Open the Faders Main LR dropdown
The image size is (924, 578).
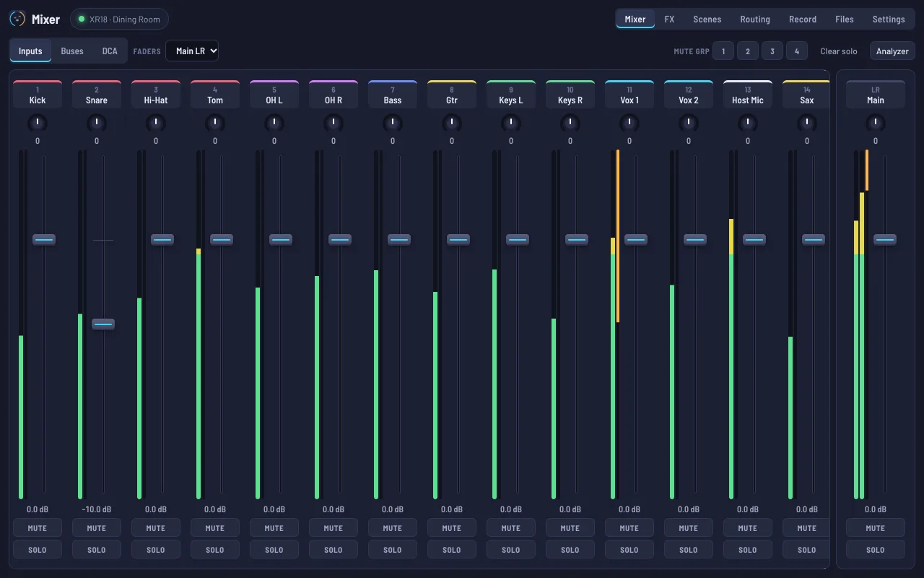point(192,51)
